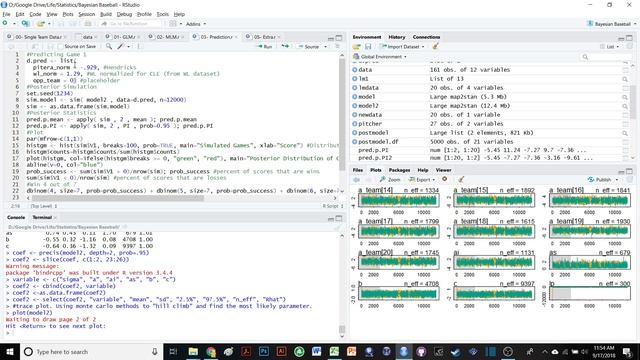Open the Source button dropdown arrow
The image size is (640, 360).
325,47
